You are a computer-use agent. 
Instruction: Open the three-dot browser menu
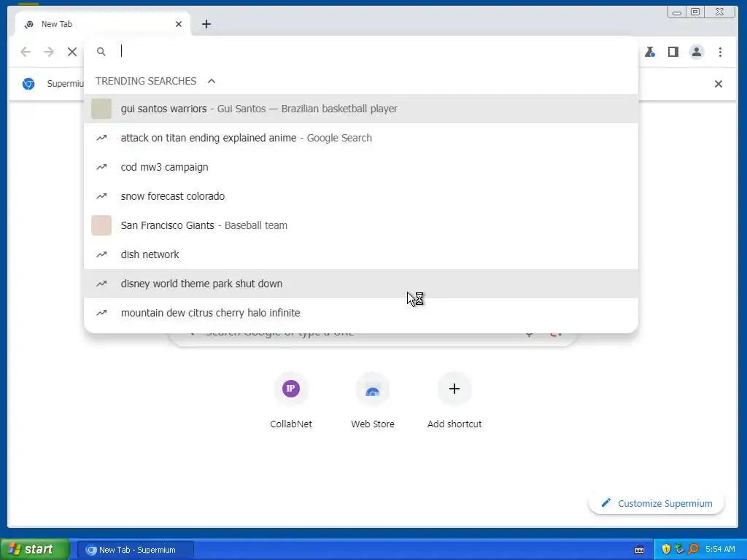click(720, 52)
